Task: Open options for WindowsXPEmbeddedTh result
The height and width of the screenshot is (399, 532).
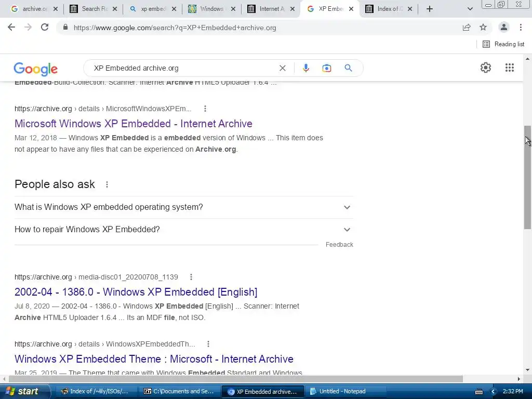Action: coord(208,344)
